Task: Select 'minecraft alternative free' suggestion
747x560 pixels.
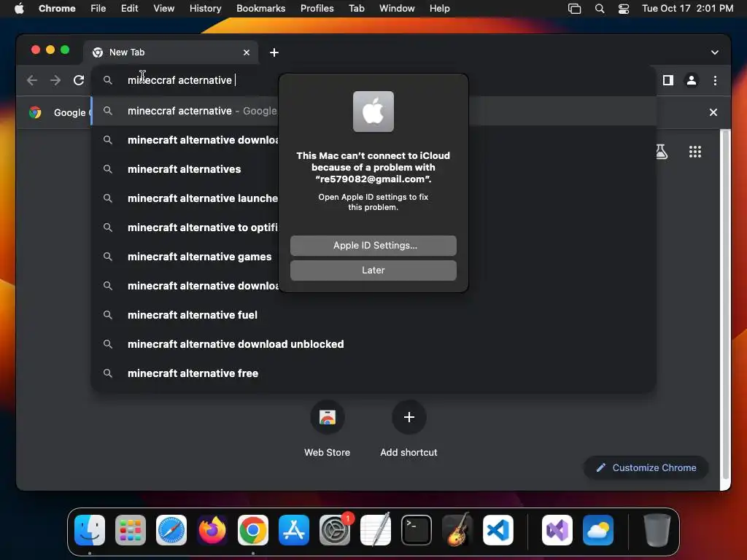Action: [373, 373]
